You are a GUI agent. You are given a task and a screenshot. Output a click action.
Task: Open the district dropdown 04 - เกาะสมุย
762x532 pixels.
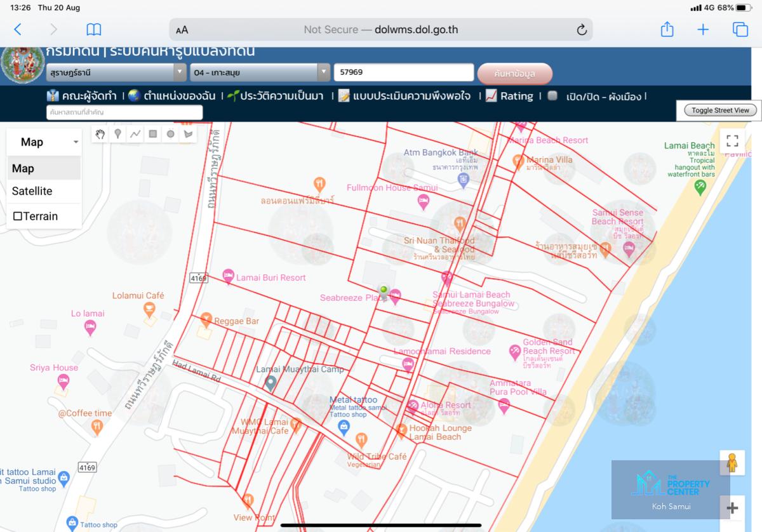260,72
